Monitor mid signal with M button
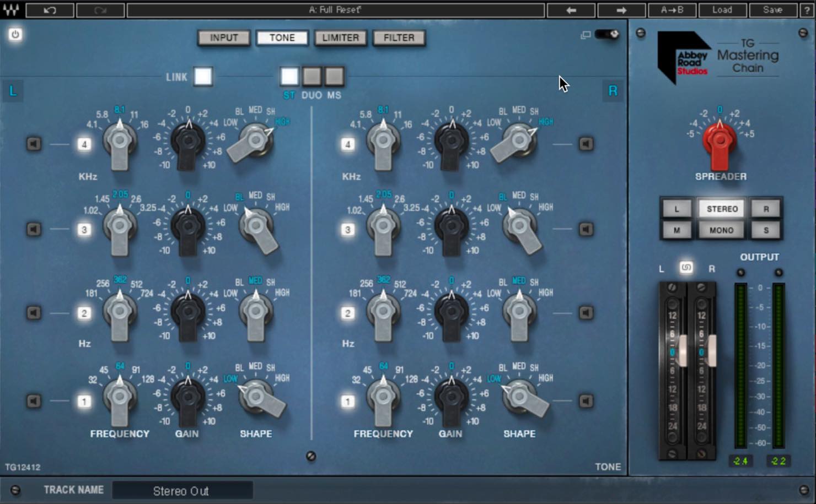Image resolution: width=816 pixels, height=504 pixels. point(677,230)
